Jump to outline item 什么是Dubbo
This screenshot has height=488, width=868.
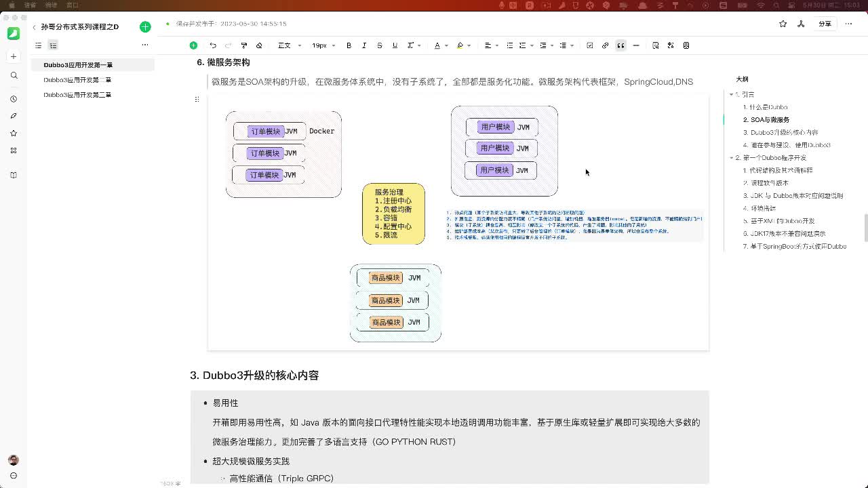coord(765,107)
